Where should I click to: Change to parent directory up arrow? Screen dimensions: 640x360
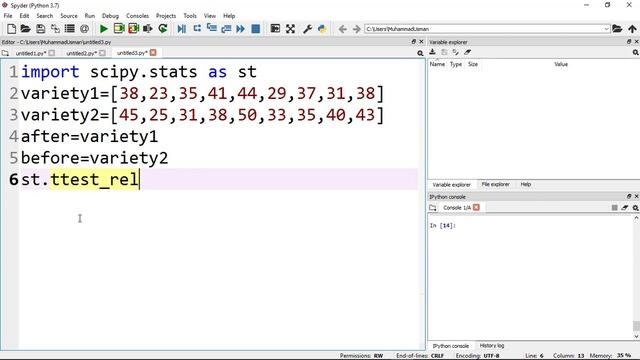[x=632, y=29]
